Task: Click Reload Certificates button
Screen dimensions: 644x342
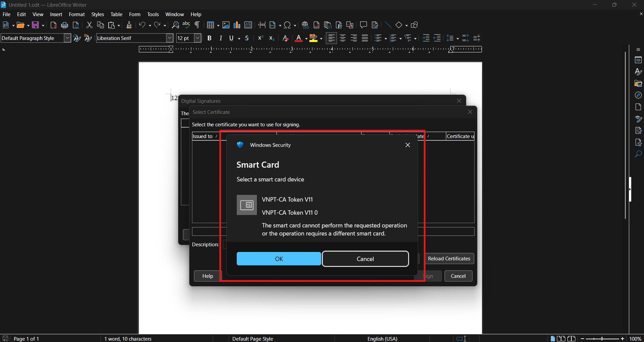Action: click(x=449, y=258)
